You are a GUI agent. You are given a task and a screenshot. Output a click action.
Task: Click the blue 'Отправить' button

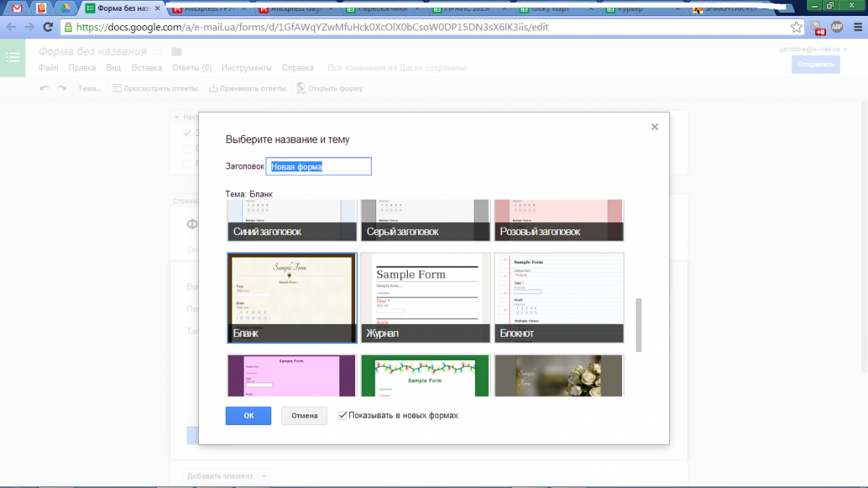pyautogui.click(x=816, y=64)
